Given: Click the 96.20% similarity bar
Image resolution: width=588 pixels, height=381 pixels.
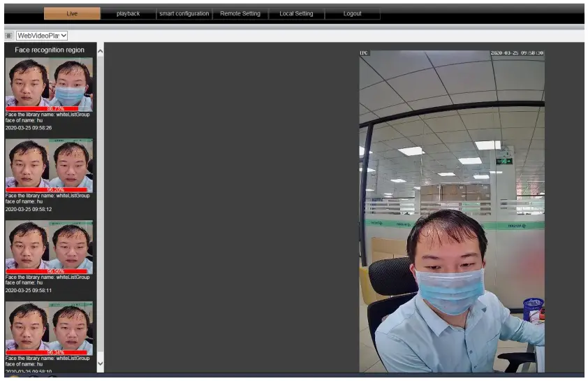Looking at the screenshot, I should [x=47, y=190].
